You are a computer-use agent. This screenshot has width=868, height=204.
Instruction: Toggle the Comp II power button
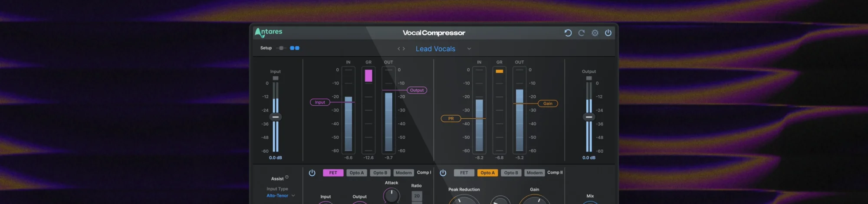click(x=443, y=173)
